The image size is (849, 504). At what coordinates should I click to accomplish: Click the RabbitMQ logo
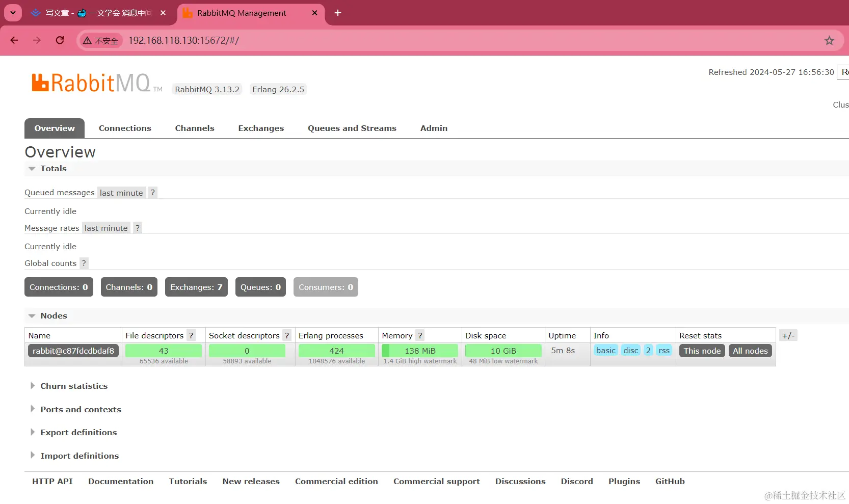[x=97, y=83]
